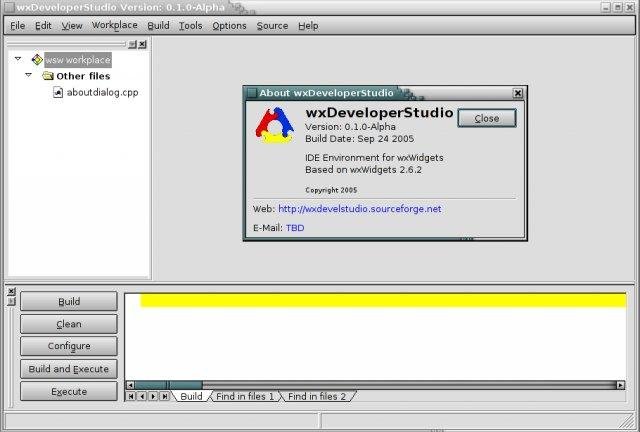Jump to last tab arrow
The height and width of the screenshot is (432, 640).
click(164, 396)
